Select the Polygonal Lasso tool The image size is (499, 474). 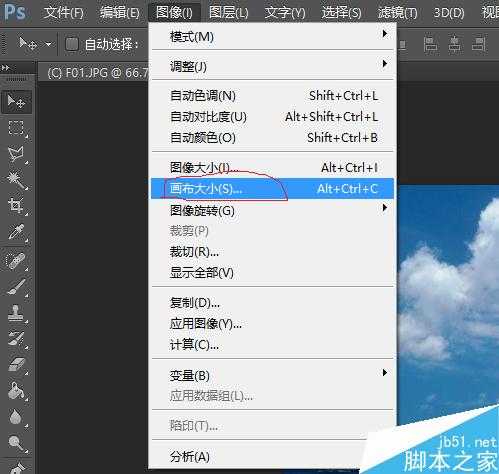(16, 154)
